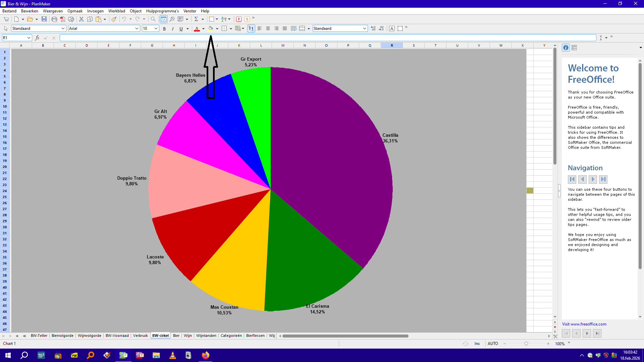The image size is (644, 362).
Task: Click the Export as PDF icon
Action: tap(62, 19)
